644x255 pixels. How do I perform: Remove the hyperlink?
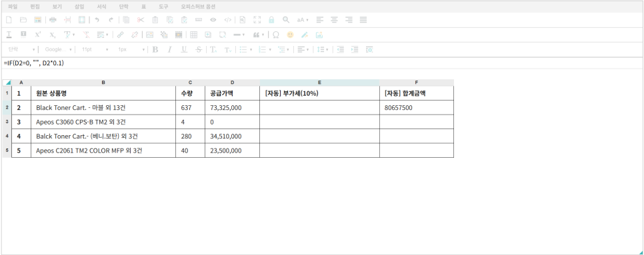pyautogui.click(x=135, y=35)
